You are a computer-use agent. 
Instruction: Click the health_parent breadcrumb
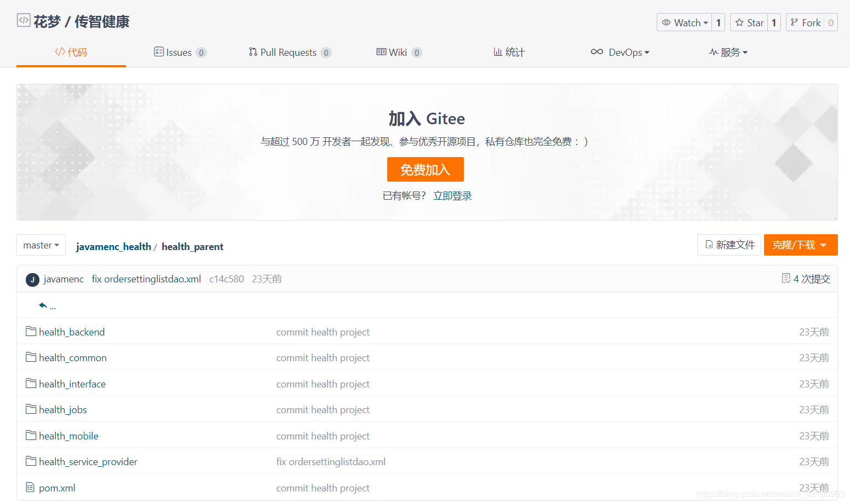point(192,247)
